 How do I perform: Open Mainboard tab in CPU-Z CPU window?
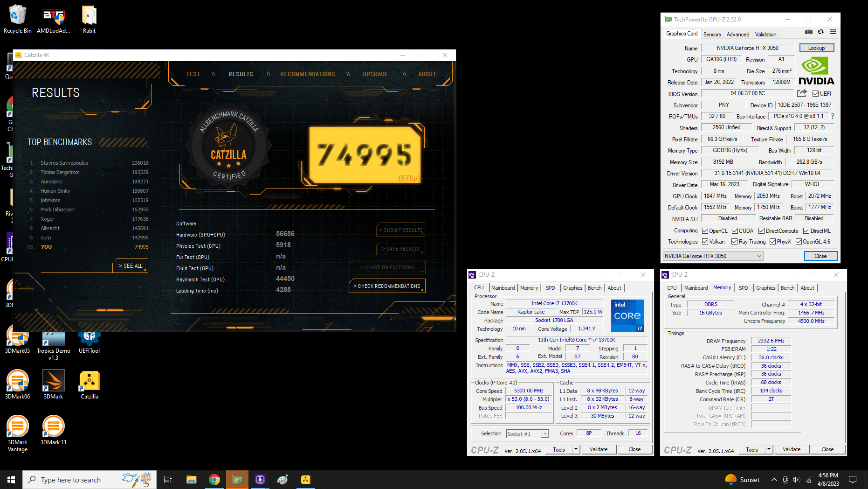(503, 288)
